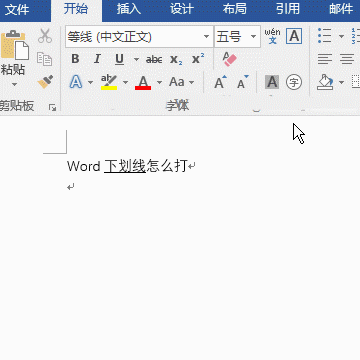Open the shading color dropdown arrow
The height and width of the screenshot is (360, 360).
pos(341,82)
